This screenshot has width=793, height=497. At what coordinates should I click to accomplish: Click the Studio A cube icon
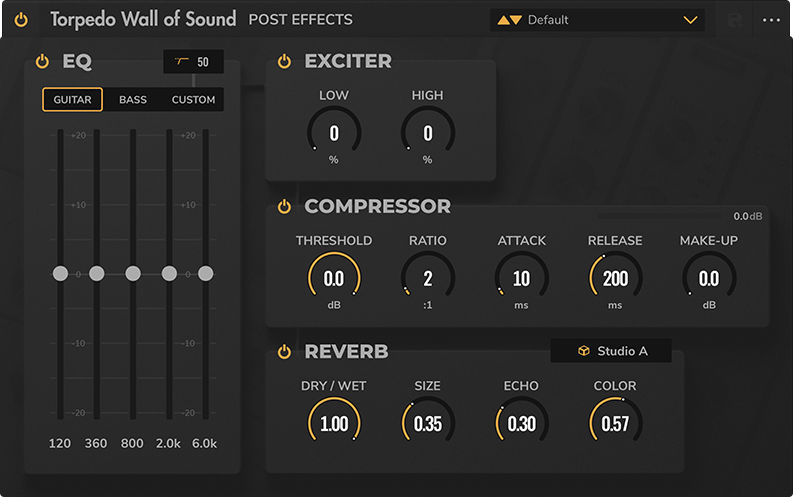[583, 351]
